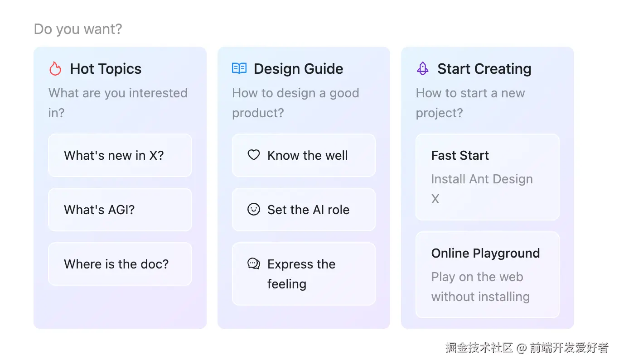Screen dimensions: 619x364
Task: Click "Install Ant Design X" description text
Action: click(482, 188)
